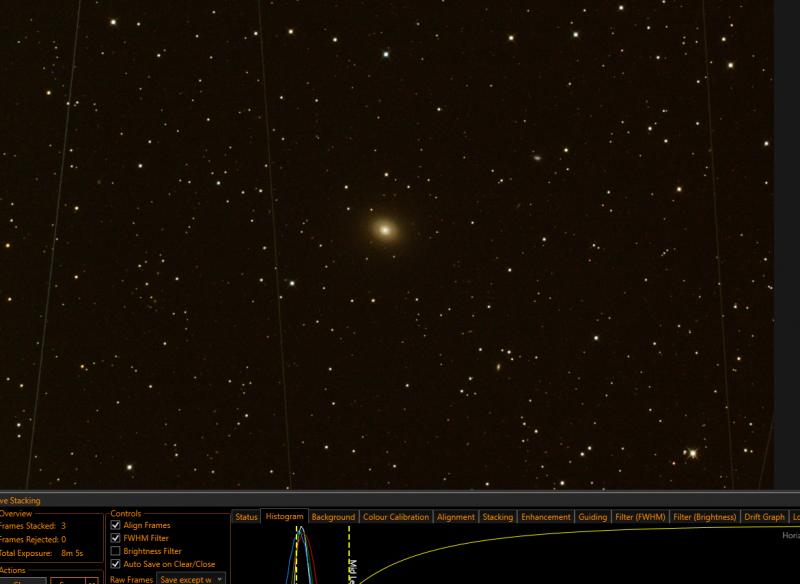800x584 pixels.
Task: Click the Live Stacking panel title
Action: pos(20,500)
